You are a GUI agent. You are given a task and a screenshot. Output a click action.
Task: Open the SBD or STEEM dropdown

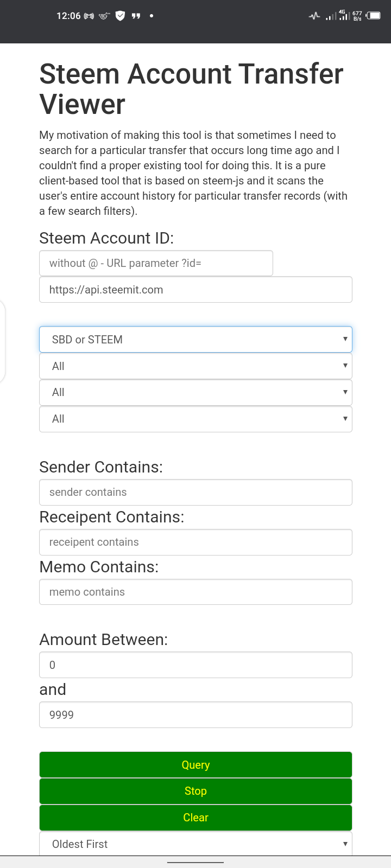coord(195,340)
